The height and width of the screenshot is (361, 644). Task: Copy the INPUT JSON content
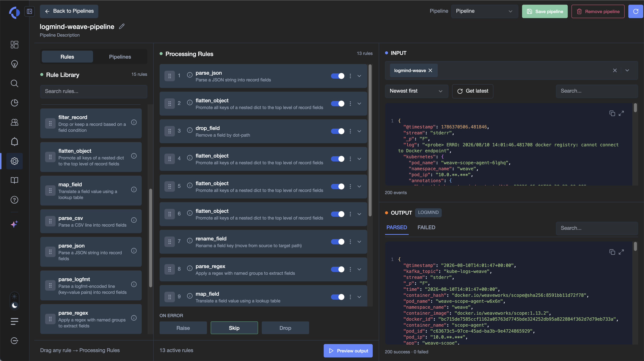click(612, 113)
